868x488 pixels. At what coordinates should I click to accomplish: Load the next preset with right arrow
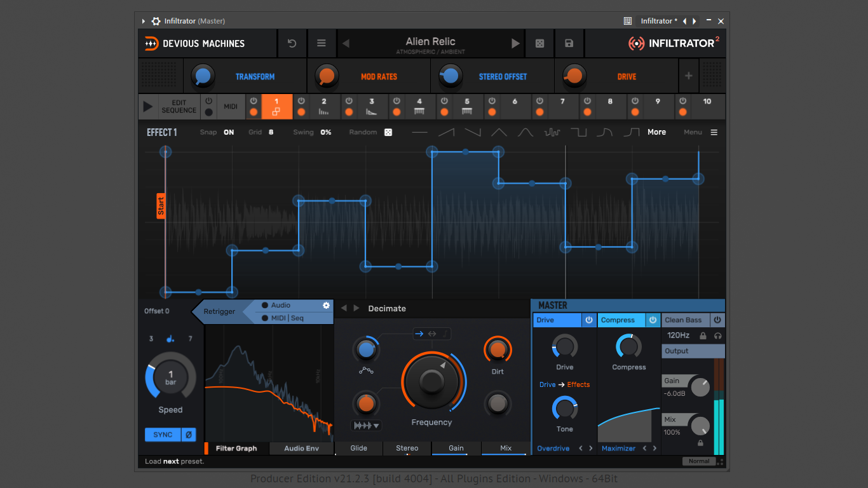pos(515,44)
